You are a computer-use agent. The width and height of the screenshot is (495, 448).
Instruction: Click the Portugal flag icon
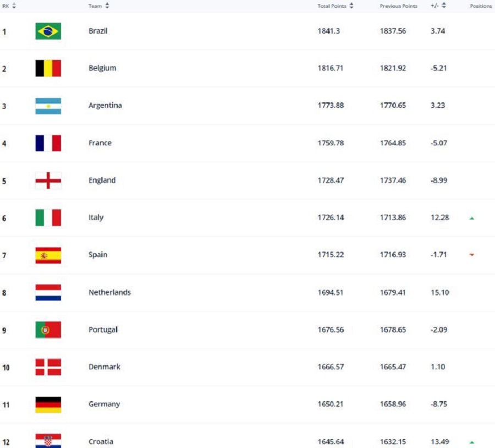pos(48,330)
